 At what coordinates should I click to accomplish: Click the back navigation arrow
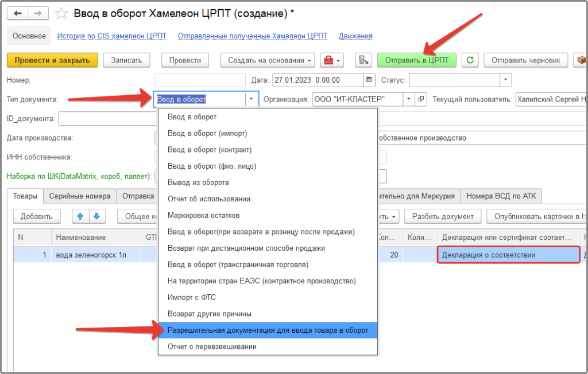[x=17, y=13]
